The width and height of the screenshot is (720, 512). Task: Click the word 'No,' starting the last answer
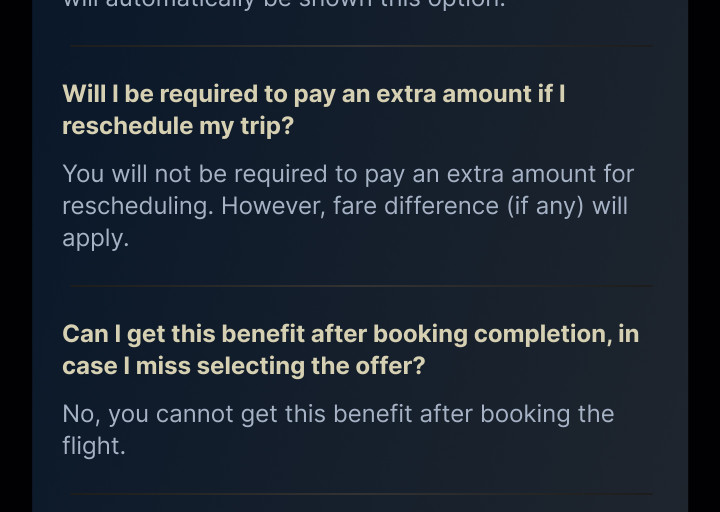(81, 414)
